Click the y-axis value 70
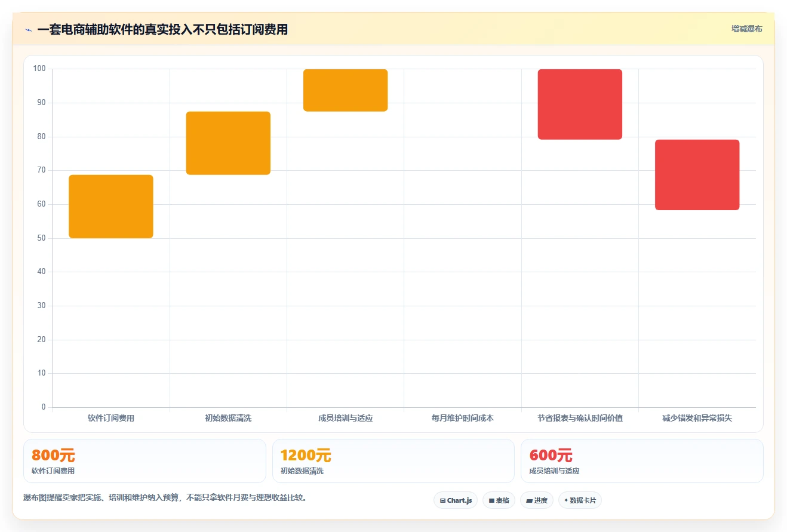787x532 pixels. click(41, 170)
